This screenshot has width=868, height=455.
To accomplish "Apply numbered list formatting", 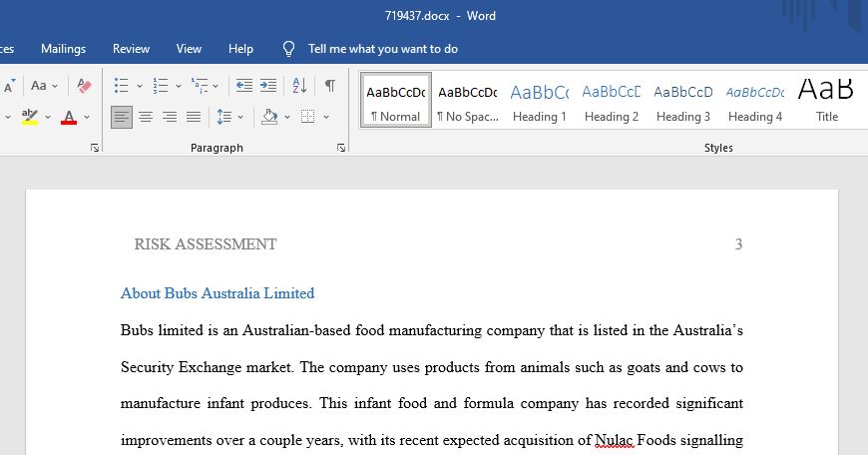I will click(161, 85).
